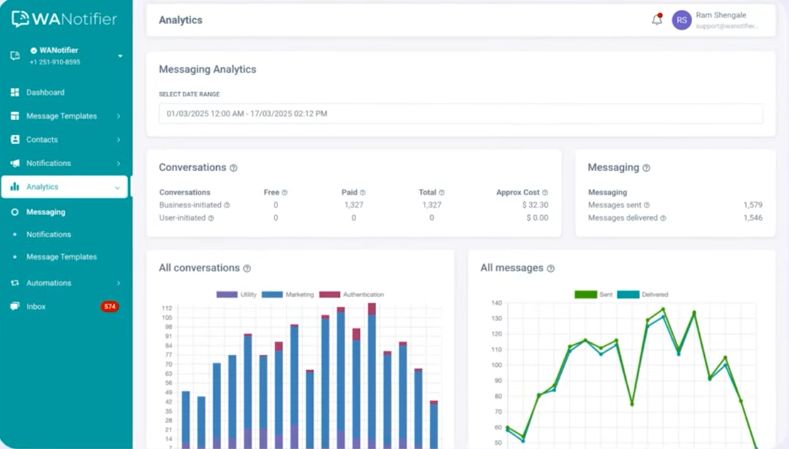Click the Inbox sidebar icon

click(x=15, y=306)
